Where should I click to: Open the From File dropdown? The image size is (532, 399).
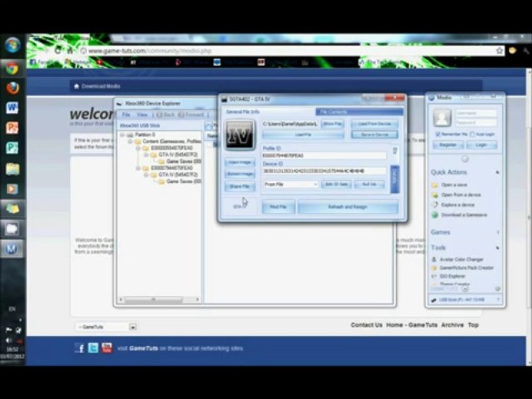click(291, 184)
